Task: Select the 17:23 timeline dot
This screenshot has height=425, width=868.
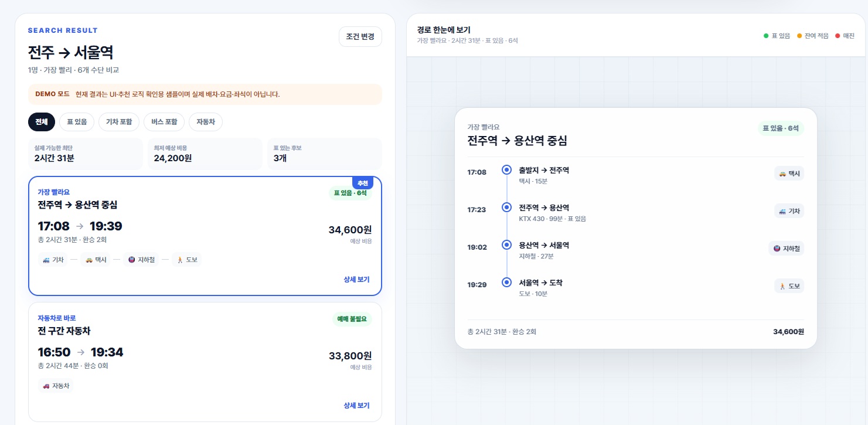Action: click(507, 208)
